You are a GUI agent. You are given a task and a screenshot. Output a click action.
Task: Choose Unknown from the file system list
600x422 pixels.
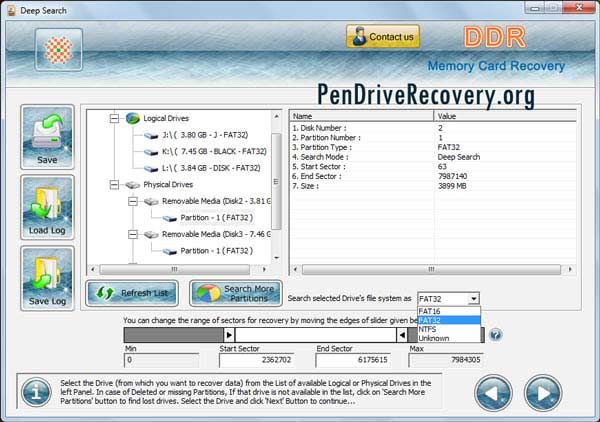coord(449,338)
